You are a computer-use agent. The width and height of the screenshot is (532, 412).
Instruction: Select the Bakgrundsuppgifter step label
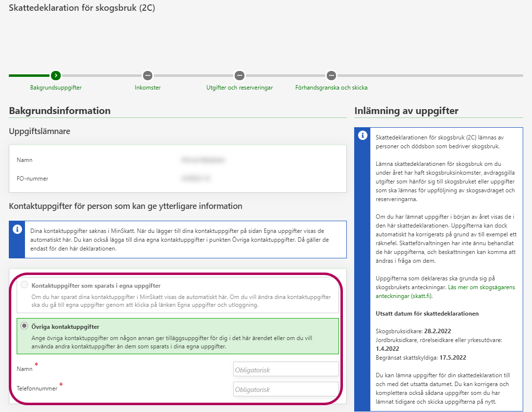point(56,88)
